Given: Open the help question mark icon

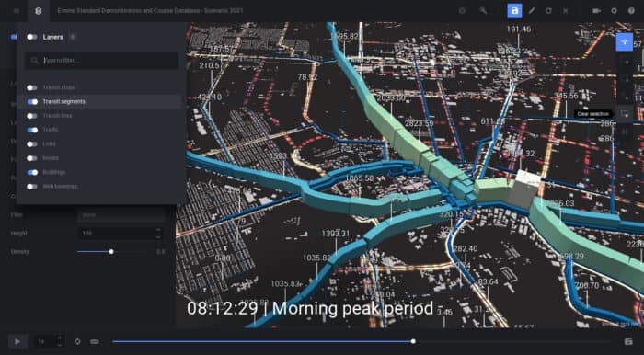Looking at the screenshot, I should click(x=631, y=11).
